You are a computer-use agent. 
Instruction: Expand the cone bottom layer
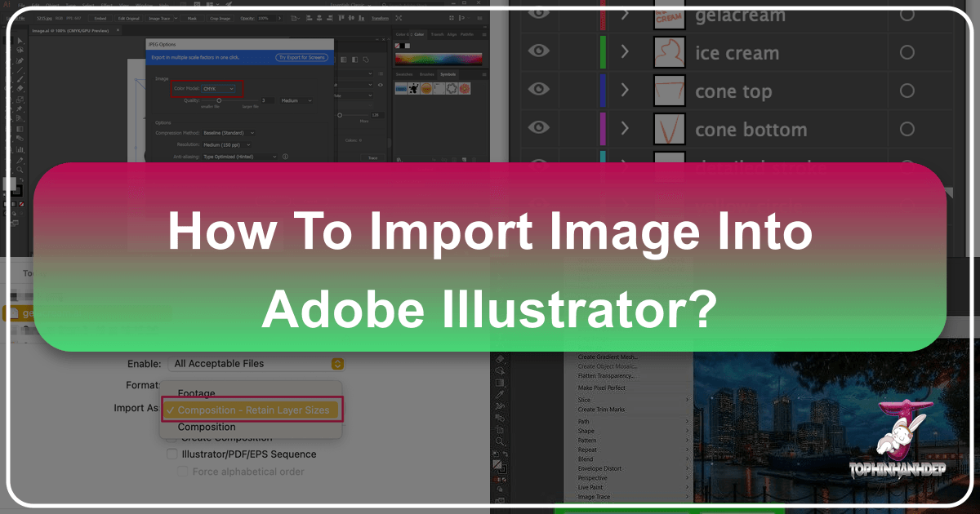[625, 129]
